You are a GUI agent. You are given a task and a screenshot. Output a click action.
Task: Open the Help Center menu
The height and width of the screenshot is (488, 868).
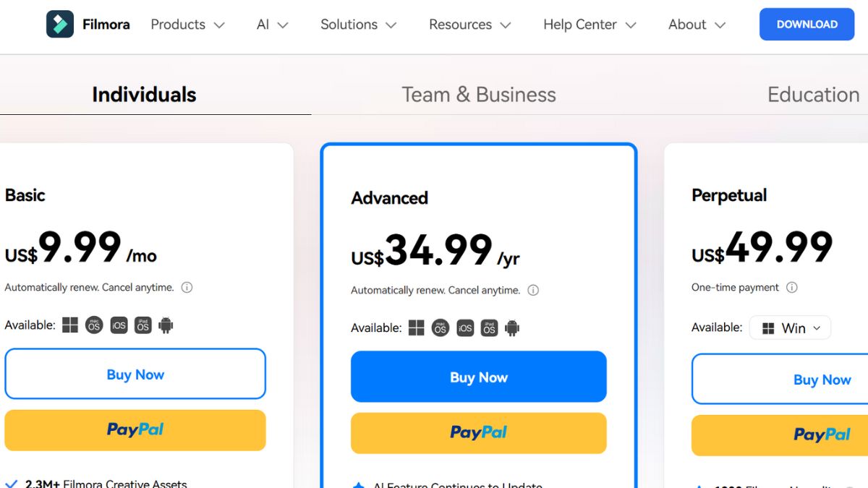(590, 25)
